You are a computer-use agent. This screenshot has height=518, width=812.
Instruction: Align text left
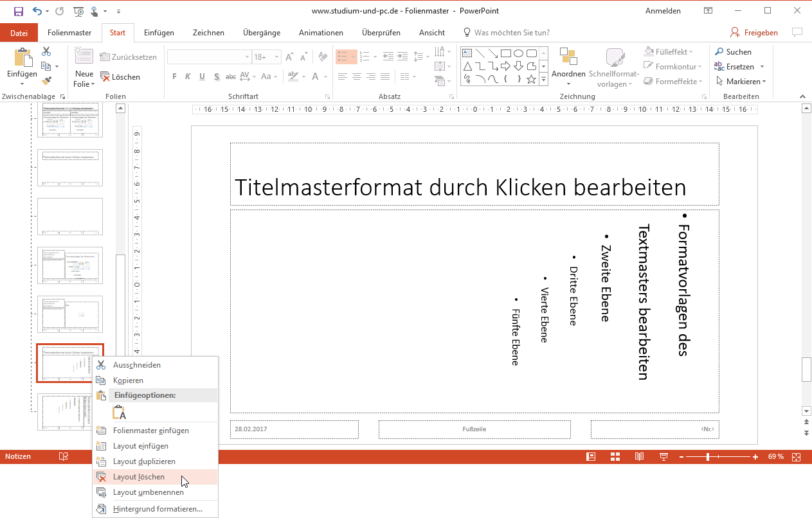tap(342, 76)
